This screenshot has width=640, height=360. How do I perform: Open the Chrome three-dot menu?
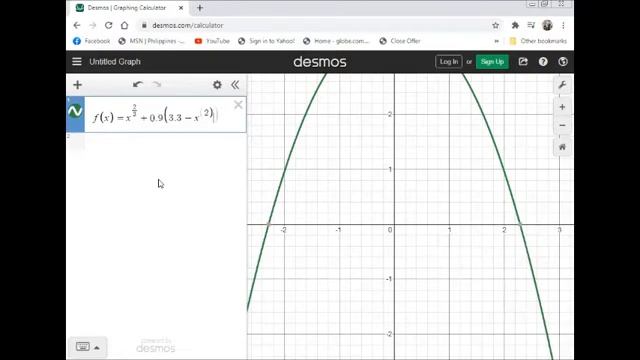563,25
